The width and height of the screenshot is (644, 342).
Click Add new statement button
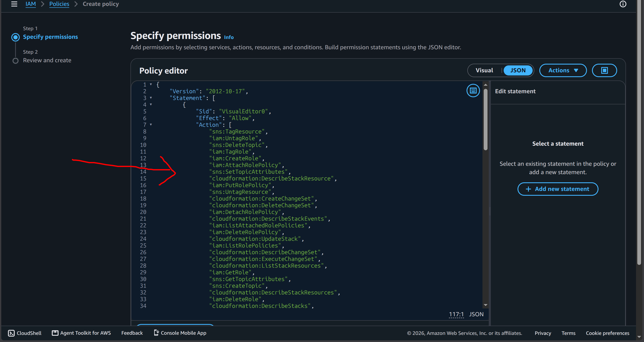(558, 189)
